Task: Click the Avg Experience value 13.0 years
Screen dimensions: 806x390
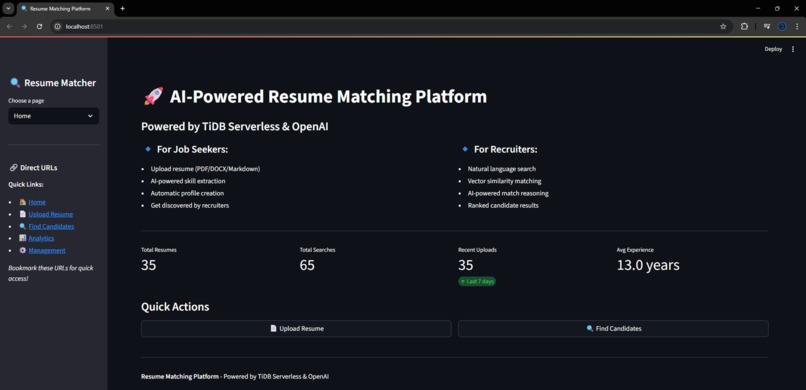Action: tap(648, 265)
